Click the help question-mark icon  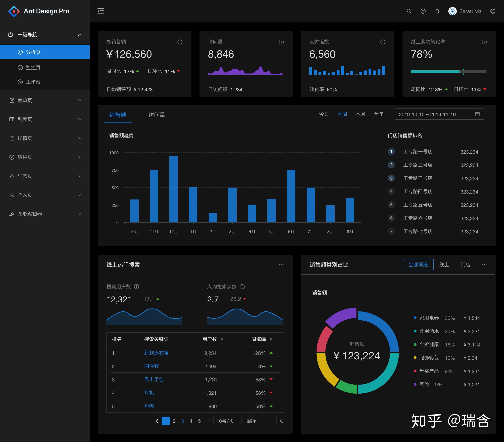pos(423,11)
